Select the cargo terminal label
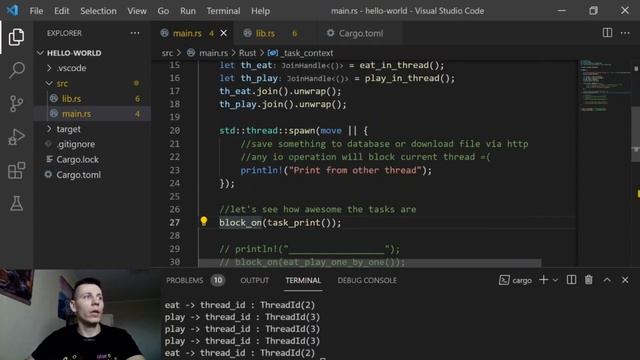The image size is (640, 360). pos(516,280)
